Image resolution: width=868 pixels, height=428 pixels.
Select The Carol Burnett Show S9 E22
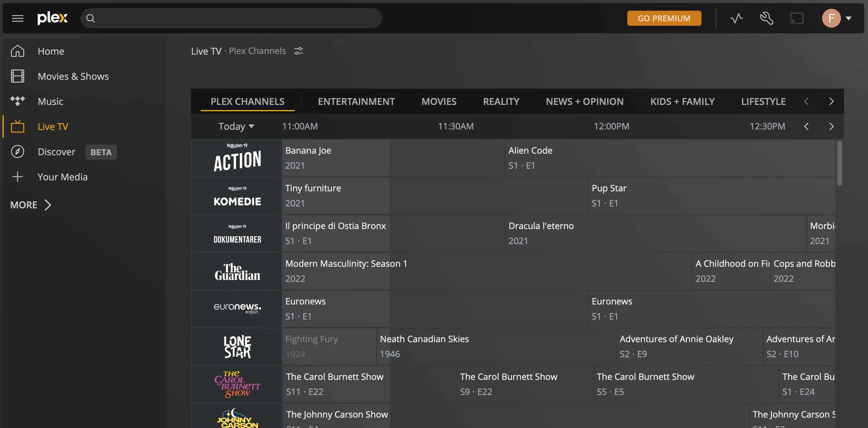pos(525,385)
